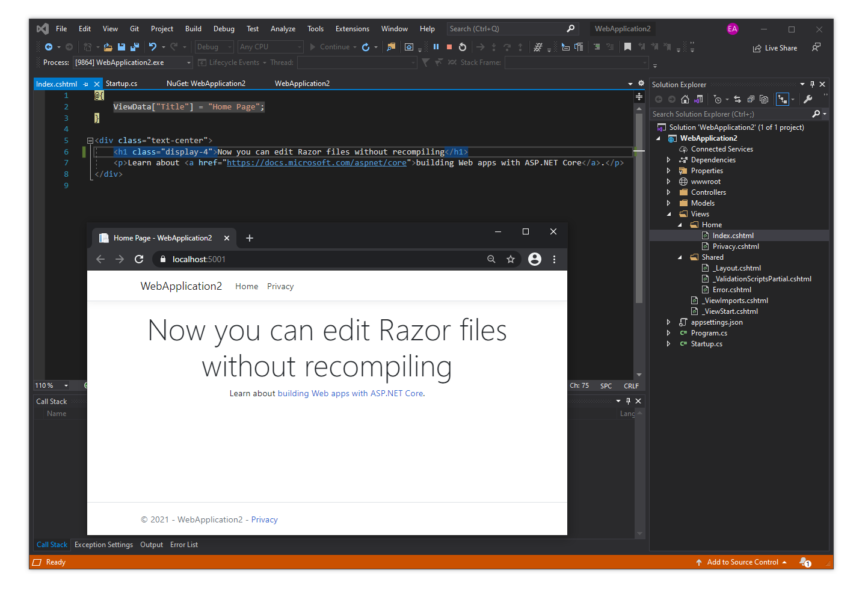Open the Process dropdown
The width and height of the screenshot is (868, 597).
(x=189, y=63)
